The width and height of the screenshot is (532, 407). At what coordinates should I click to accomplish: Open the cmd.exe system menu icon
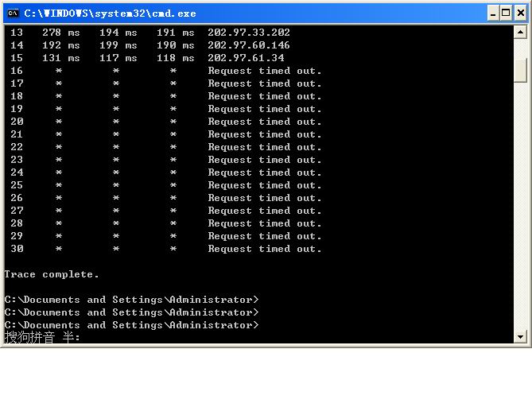[x=13, y=13]
